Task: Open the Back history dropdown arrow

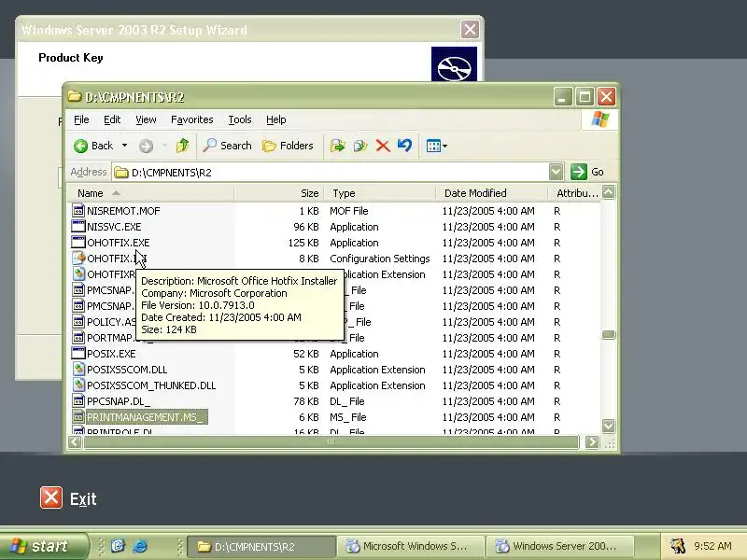Action: (124, 146)
